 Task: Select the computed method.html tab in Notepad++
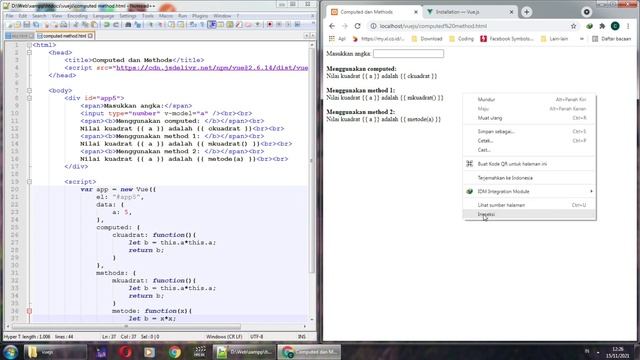(64, 36)
